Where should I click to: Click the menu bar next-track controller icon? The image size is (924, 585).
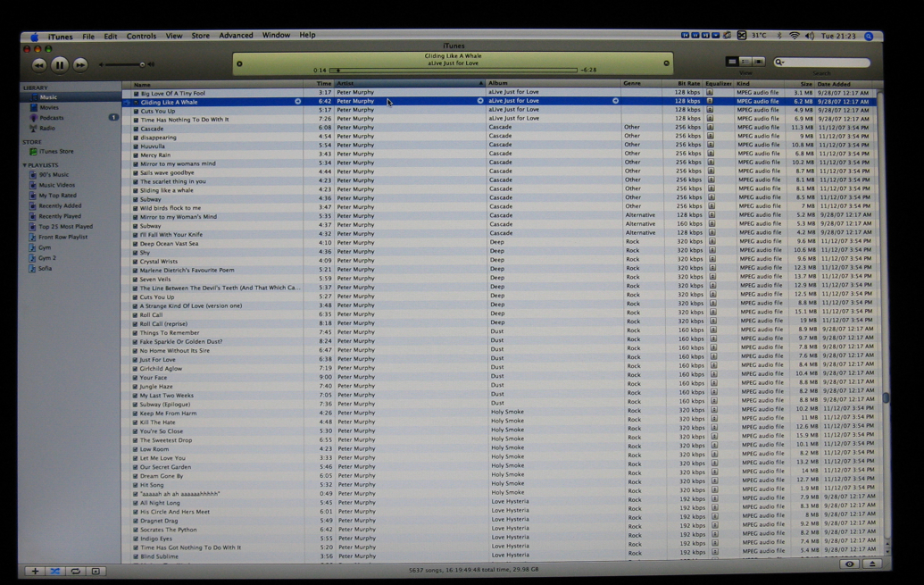[x=705, y=36]
